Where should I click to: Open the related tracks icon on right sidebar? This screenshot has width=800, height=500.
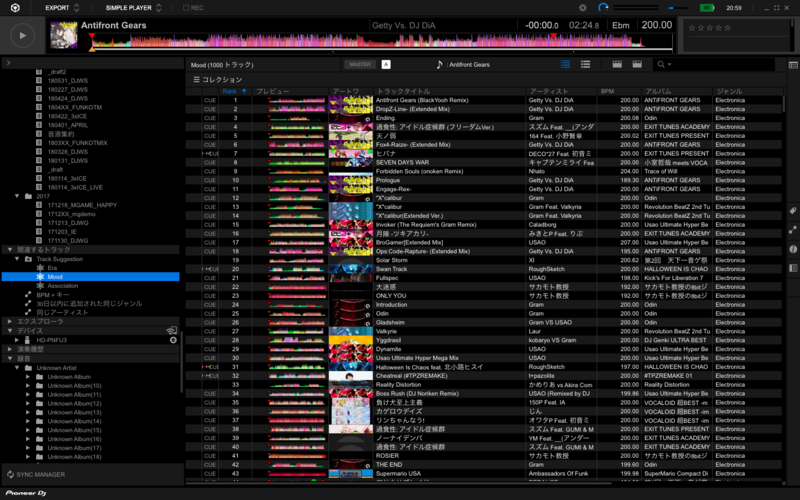pos(793,230)
